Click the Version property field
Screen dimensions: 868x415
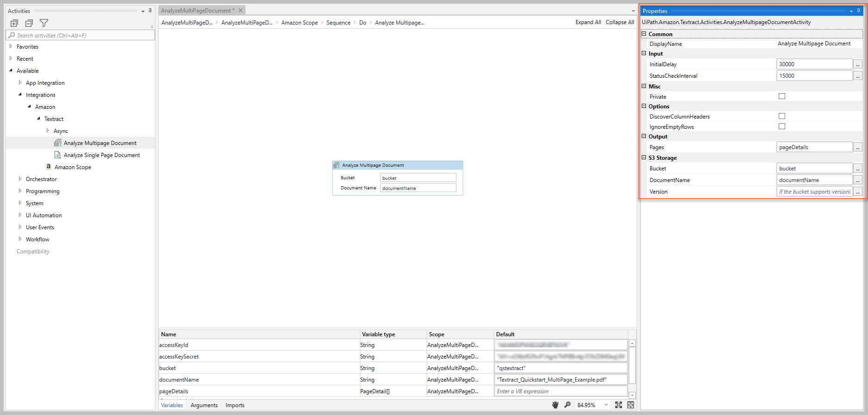[x=814, y=192]
